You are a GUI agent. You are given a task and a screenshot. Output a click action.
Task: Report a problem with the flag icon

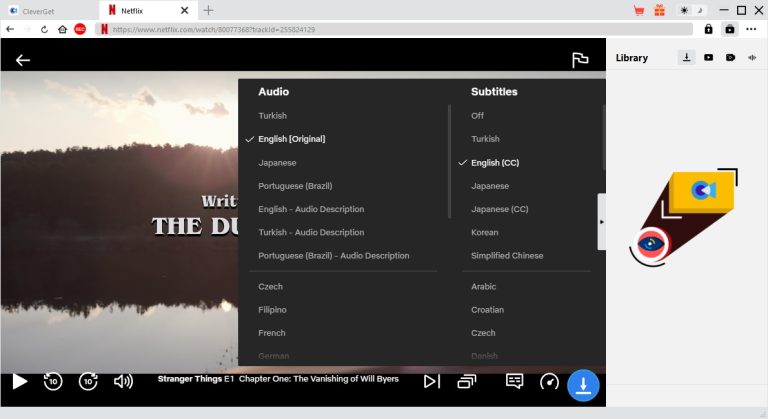click(580, 60)
